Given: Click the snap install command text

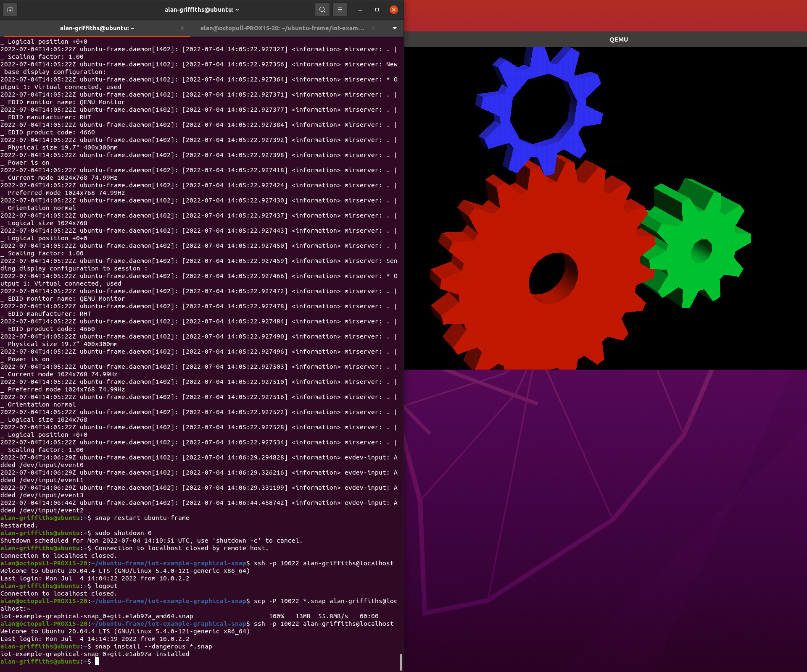Looking at the screenshot, I should [x=153, y=646].
